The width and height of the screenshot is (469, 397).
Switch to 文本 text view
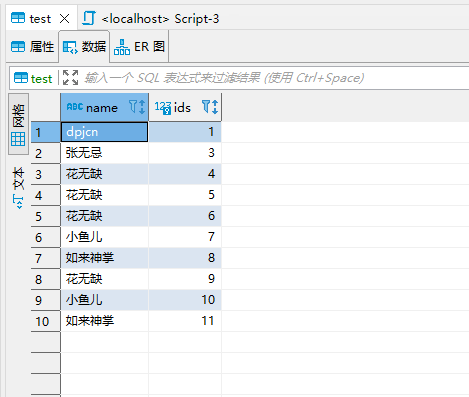(18, 188)
